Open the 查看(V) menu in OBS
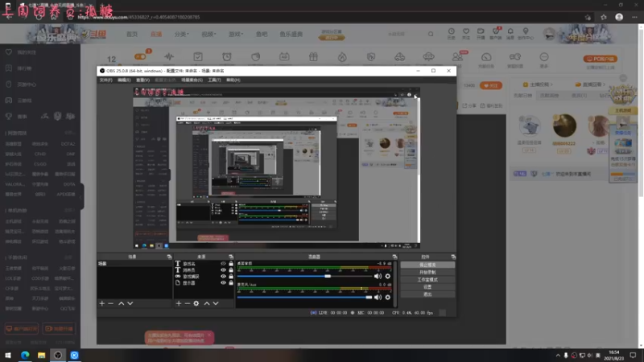The width and height of the screenshot is (644, 362). click(x=142, y=80)
